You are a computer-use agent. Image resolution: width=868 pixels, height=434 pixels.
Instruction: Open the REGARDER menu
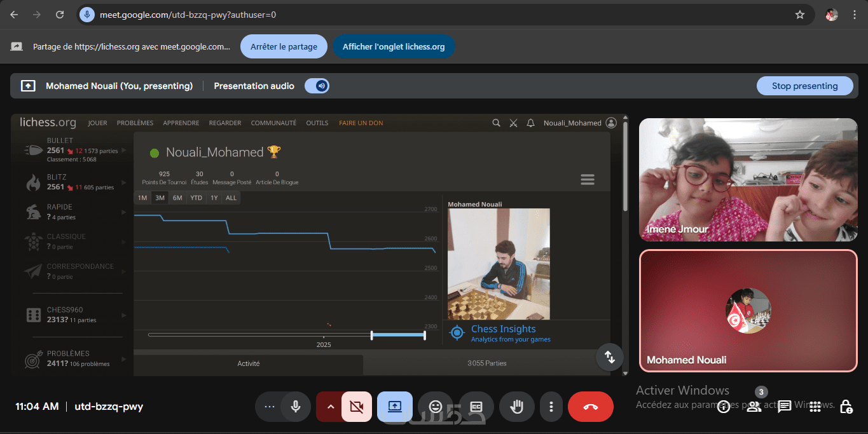click(225, 123)
